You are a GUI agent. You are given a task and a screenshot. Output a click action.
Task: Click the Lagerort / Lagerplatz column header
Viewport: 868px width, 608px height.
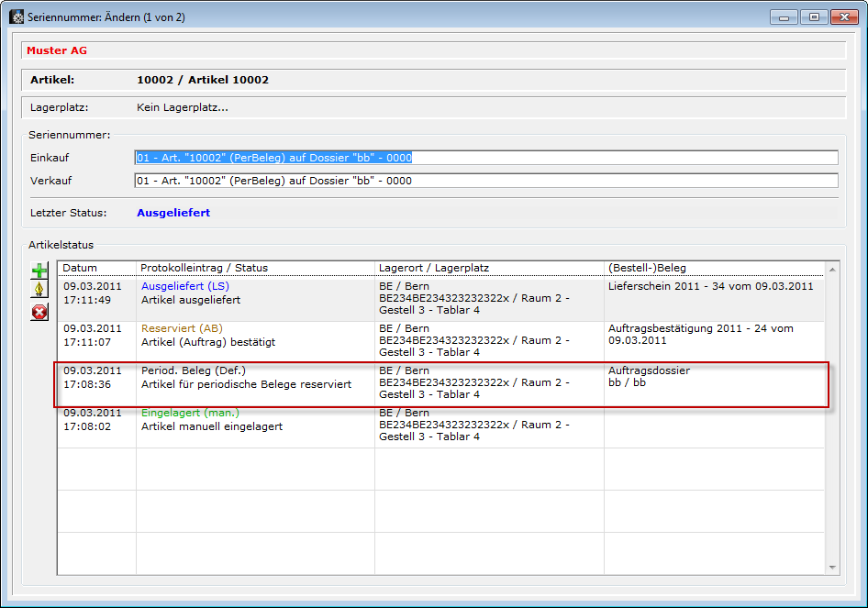point(489,268)
